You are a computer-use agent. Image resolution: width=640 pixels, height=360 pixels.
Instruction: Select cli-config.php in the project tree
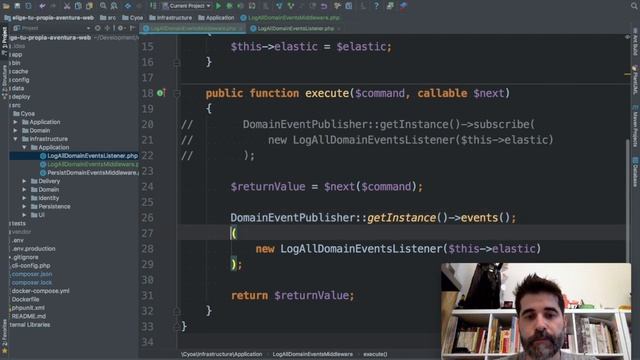(31, 266)
